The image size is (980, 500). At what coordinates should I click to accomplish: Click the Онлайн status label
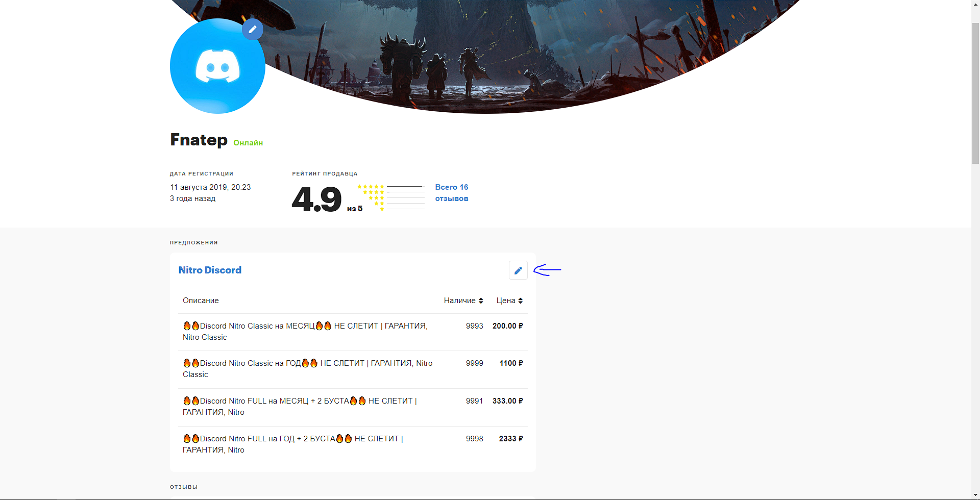pyautogui.click(x=248, y=143)
